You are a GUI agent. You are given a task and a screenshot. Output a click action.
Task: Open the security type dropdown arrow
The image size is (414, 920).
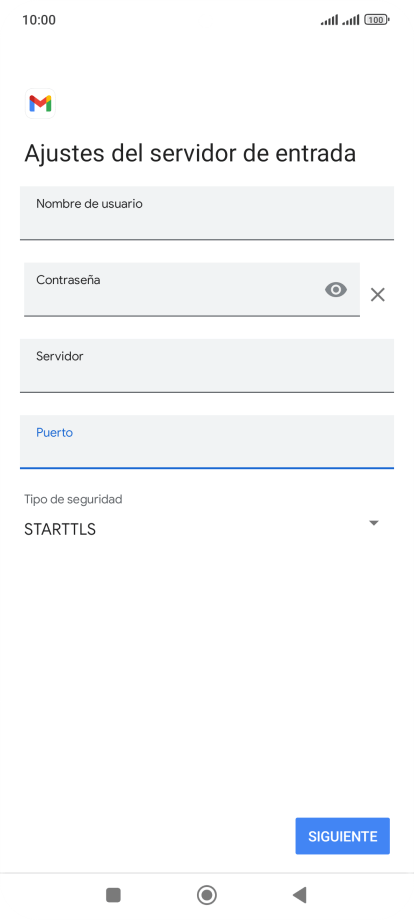tap(374, 523)
